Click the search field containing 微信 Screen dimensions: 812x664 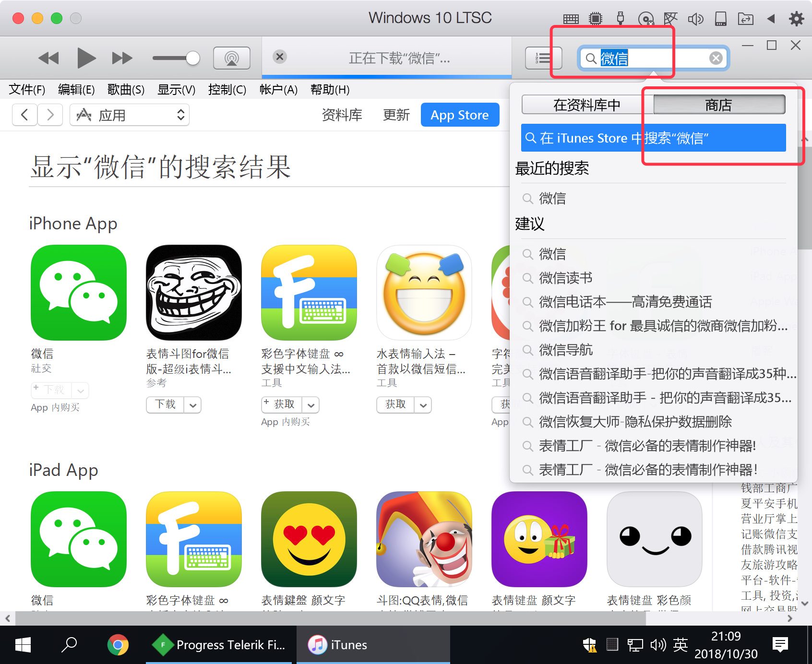click(x=654, y=59)
